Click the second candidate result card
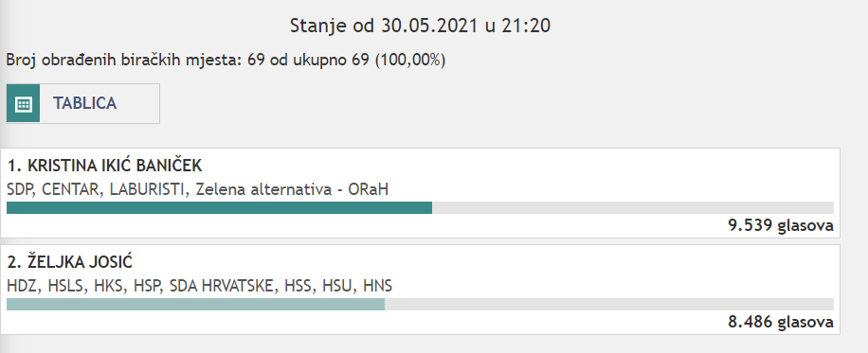This screenshot has height=353, width=868. (x=420, y=290)
